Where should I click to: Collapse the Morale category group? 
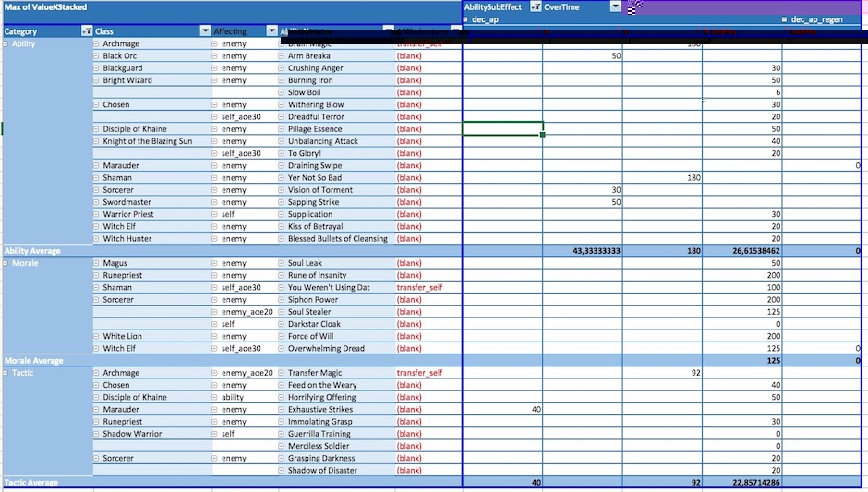click(x=7, y=263)
